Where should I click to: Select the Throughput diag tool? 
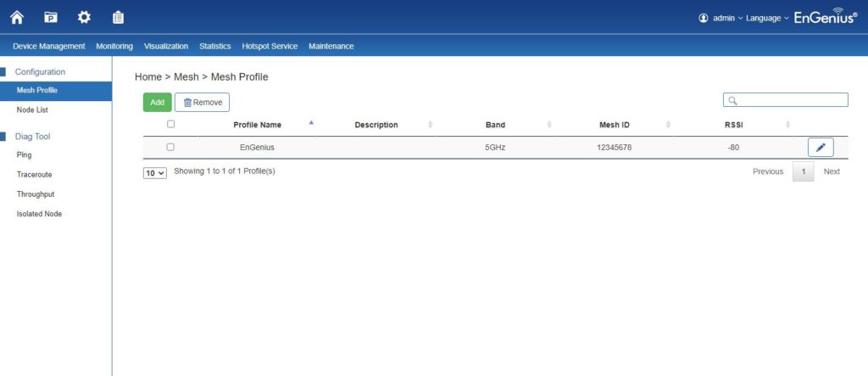36,194
